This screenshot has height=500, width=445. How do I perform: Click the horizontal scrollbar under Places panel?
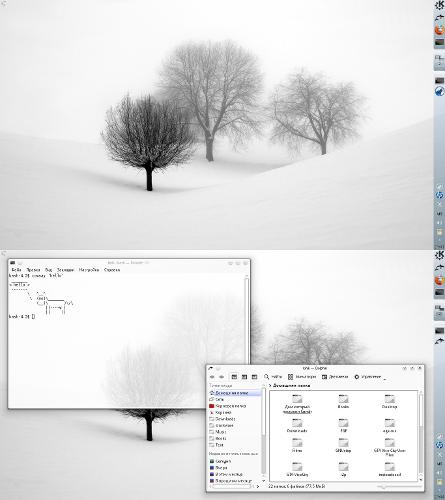pyautogui.click(x=234, y=487)
